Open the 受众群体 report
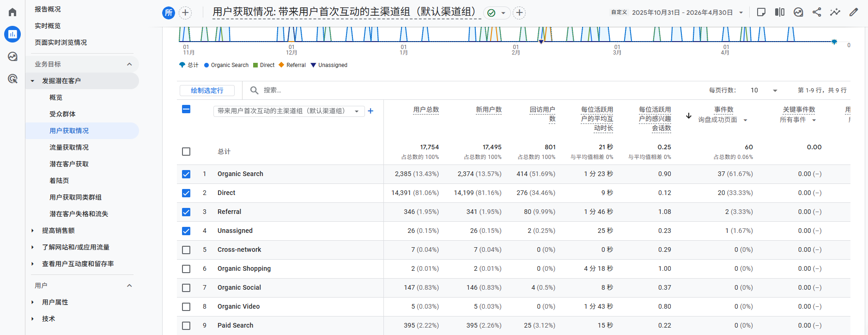The height and width of the screenshot is (335, 868). point(62,114)
